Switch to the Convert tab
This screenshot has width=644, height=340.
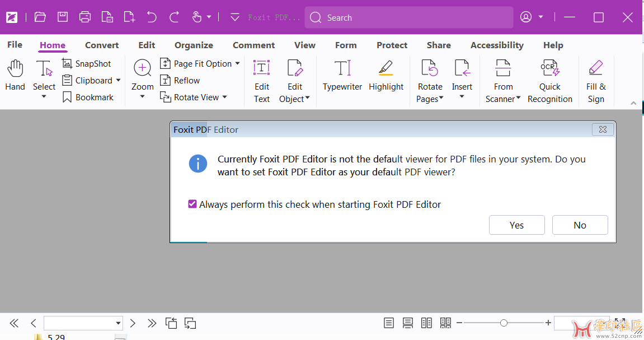pyautogui.click(x=102, y=45)
